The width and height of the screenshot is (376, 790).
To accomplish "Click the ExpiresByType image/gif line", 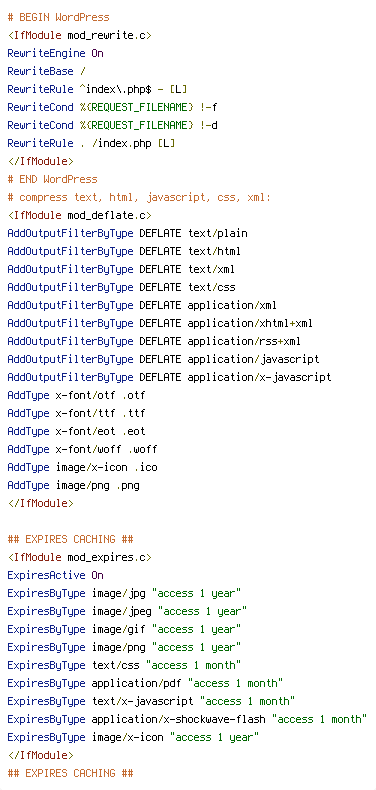I will pyautogui.click(x=124, y=631).
